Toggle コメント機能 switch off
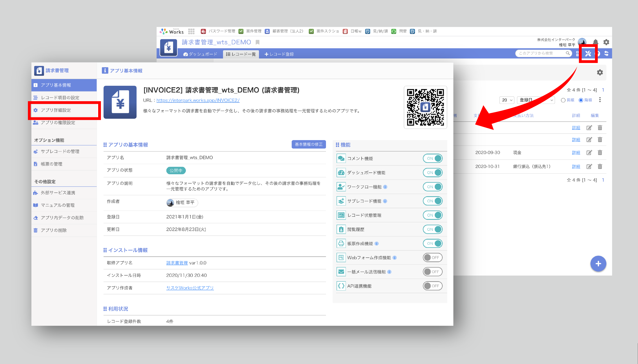 (432, 158)
